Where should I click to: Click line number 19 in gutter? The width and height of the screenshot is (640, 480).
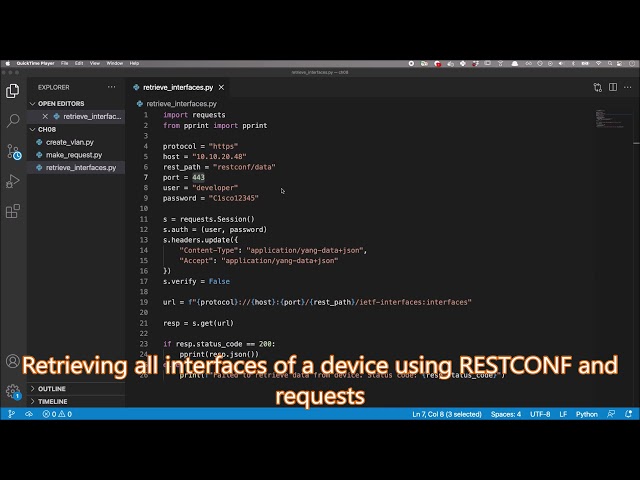(144, 302)
